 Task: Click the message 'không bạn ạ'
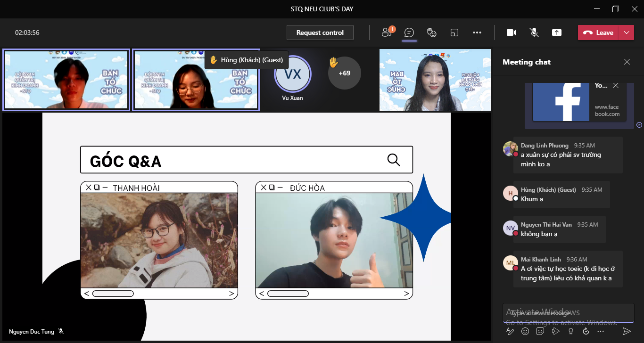coord(539,234)
